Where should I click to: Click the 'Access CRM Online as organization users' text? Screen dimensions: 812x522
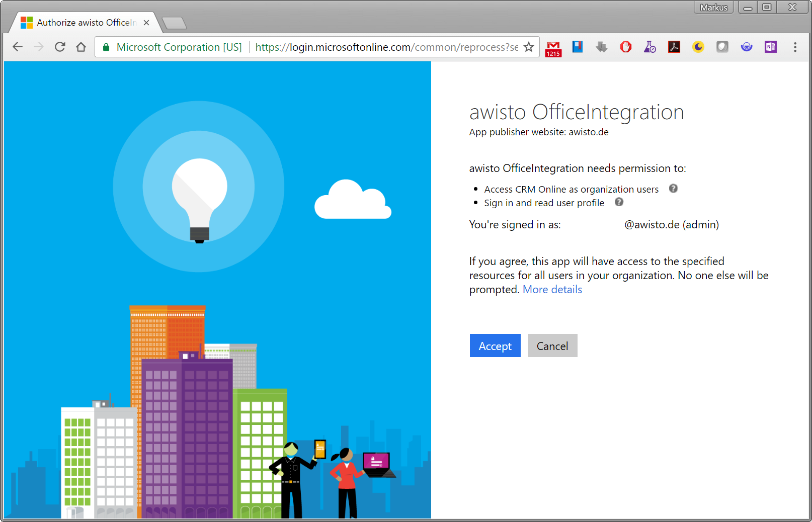point(571,189)
